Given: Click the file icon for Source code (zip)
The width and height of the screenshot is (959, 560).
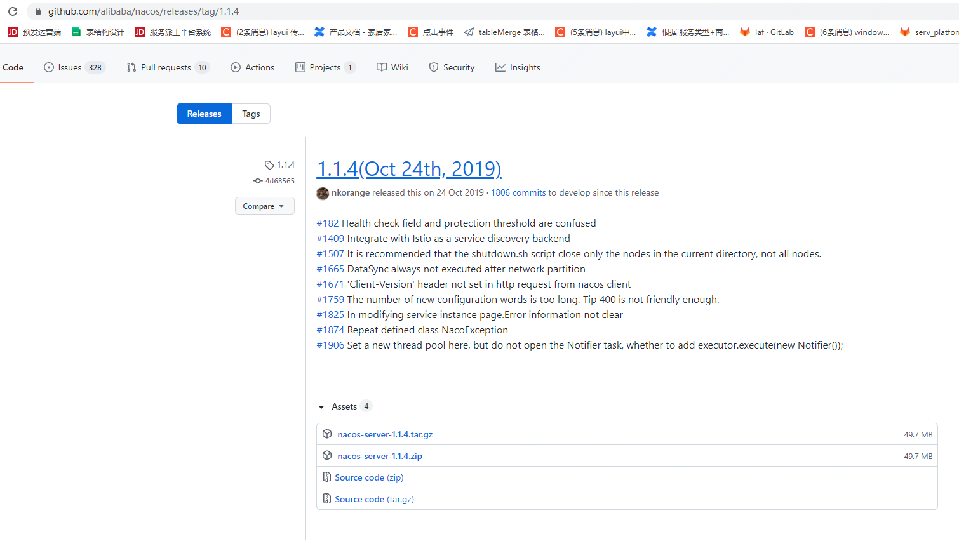Looking at the screenshot, I should [326, 477].
